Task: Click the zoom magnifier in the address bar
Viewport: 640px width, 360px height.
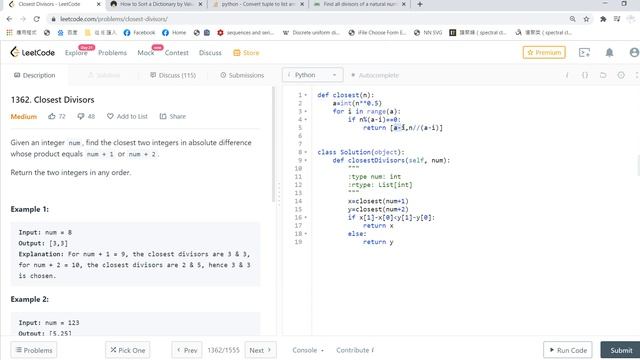Action: (x=573, y=19)
